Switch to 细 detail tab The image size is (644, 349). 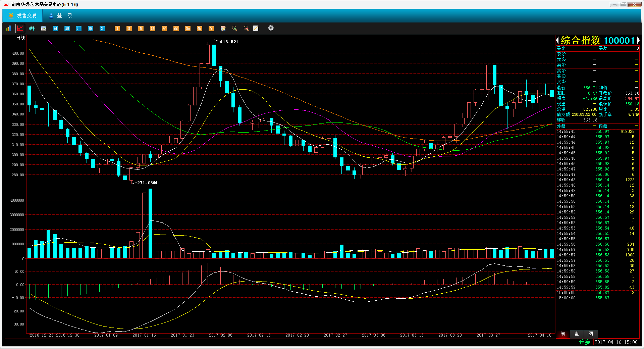[563, 334]
